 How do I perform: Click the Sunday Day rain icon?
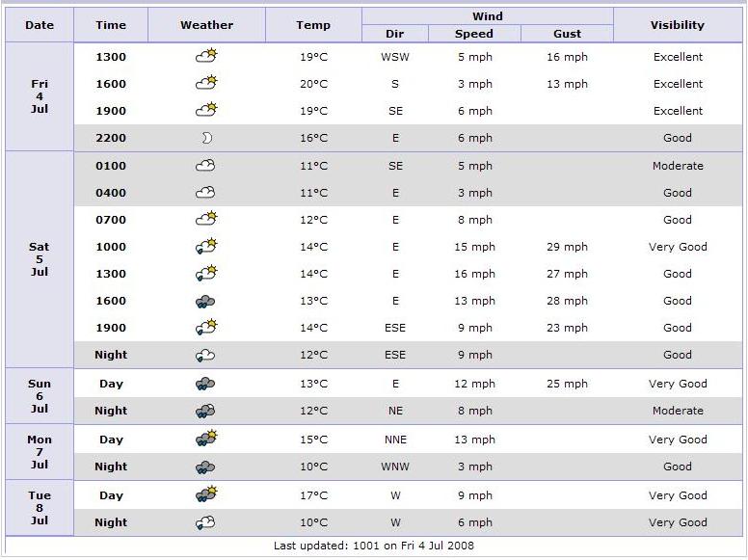point(205,384)
